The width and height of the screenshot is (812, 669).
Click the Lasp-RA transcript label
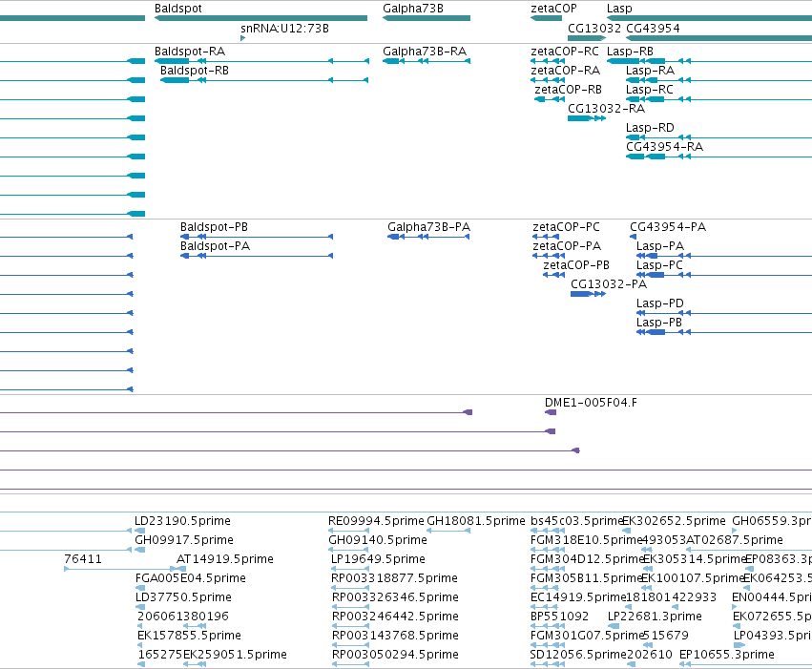(650, 71)
